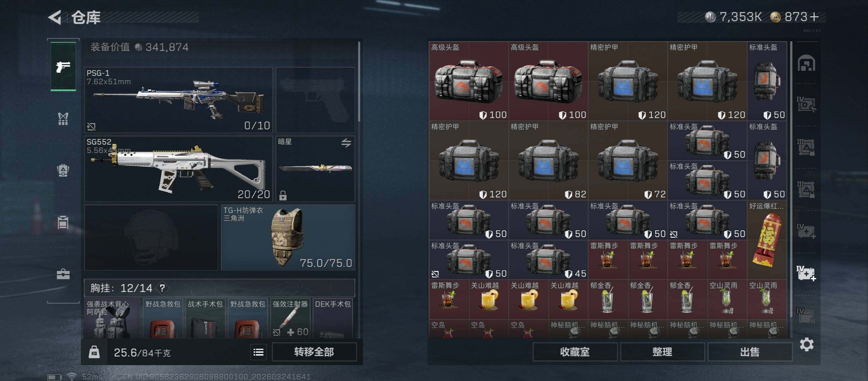Image resolution: width=868 pixels, height=381 pixels.
Task: Click the 暗星 weapon swap arrows icon
Action: 346,143
